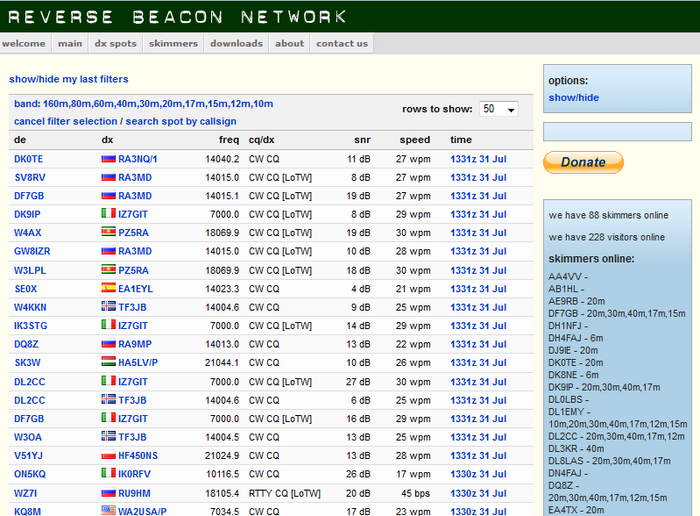Open the skimmers tab
This screenshot has width=700, height=516.
173,43
